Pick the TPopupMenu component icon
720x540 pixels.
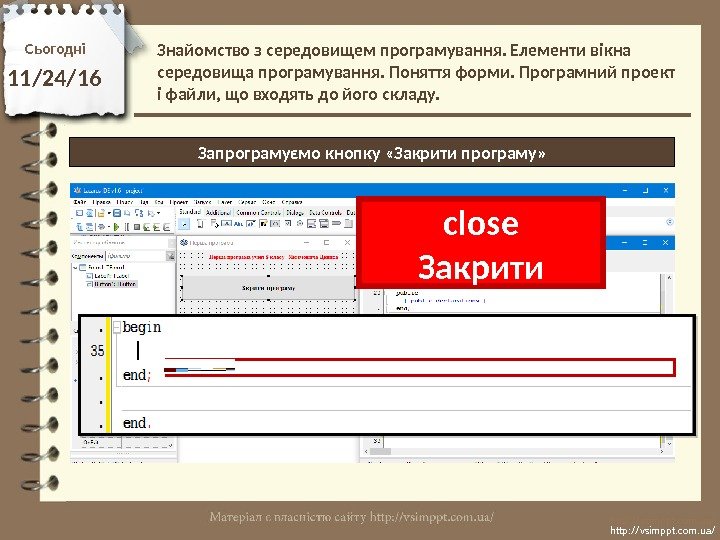click(x=214, y=224)
